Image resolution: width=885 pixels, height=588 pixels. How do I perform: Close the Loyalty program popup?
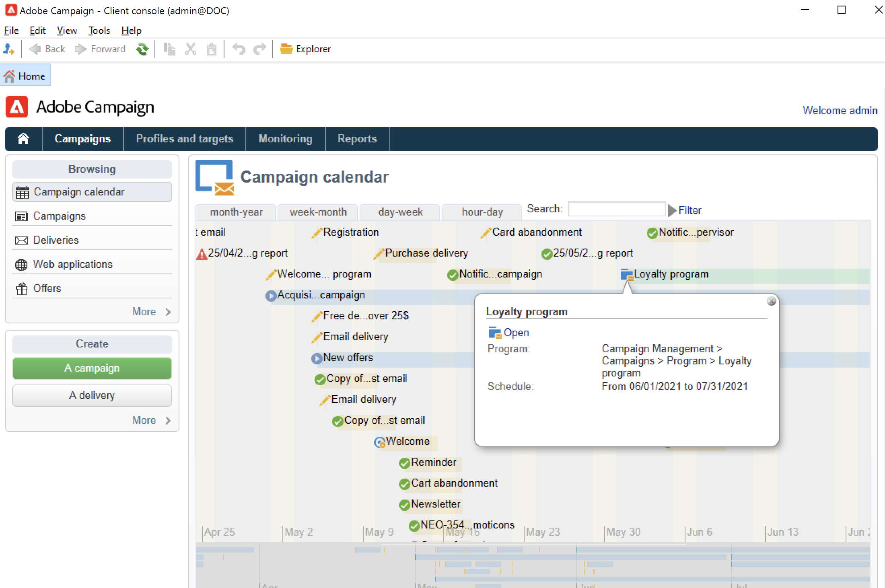pos(771,301)
